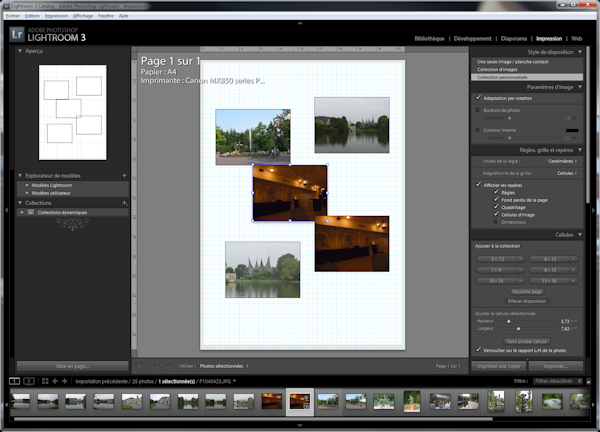The image size is (600, 432).
Task: Click the Lightroom Lr logo
Action: pos(17,33)
